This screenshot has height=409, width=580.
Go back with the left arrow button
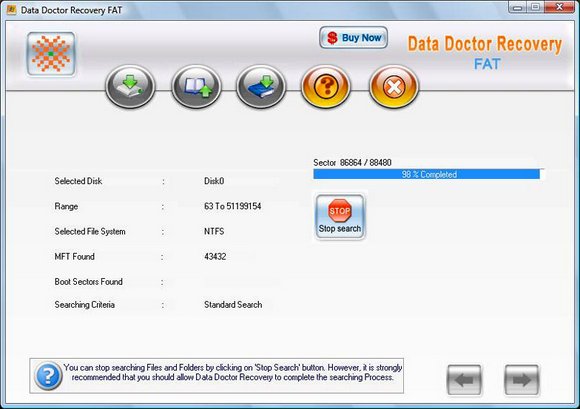464,380
